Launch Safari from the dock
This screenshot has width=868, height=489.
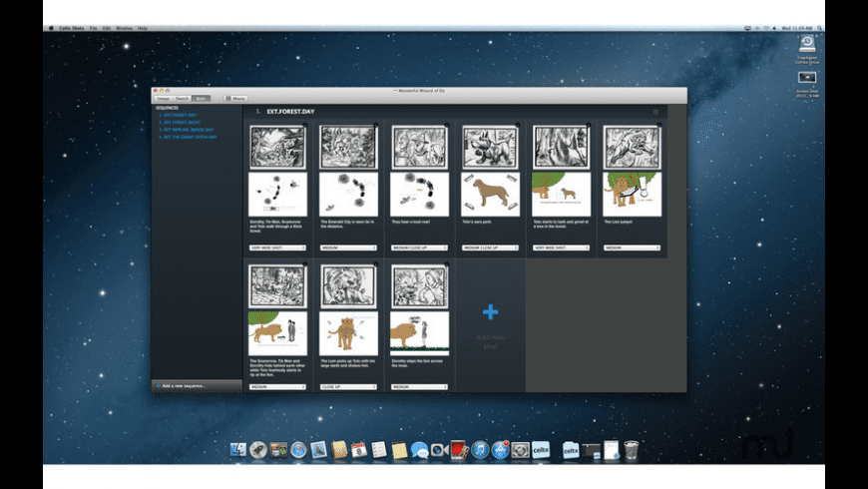point(298,450)
